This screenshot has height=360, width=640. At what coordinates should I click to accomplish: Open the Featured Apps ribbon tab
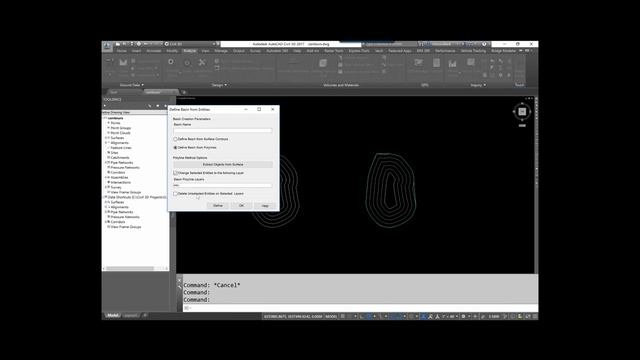pyautogui.click(x=400, y=51)
